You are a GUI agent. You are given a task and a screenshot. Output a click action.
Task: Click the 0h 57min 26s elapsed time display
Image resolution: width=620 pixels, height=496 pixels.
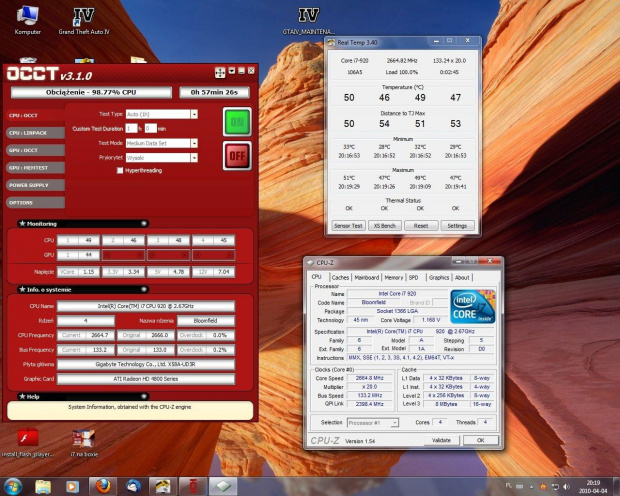[214, 93]
